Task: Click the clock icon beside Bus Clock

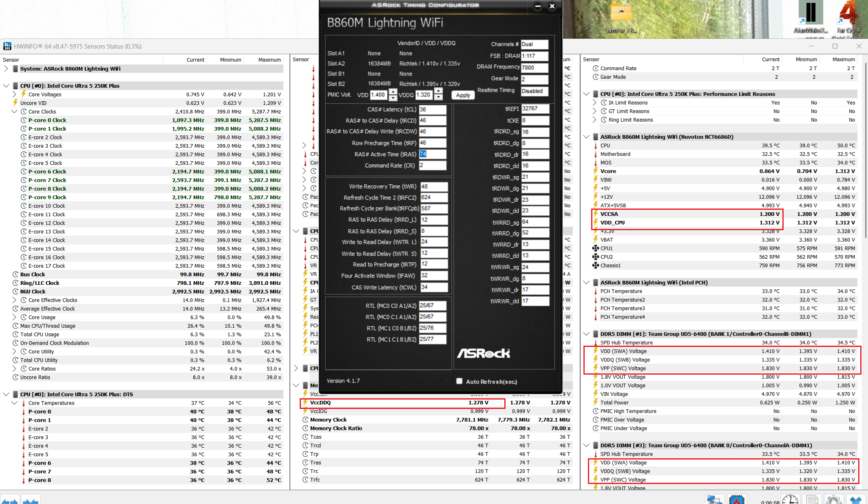Action: (15, 274)
